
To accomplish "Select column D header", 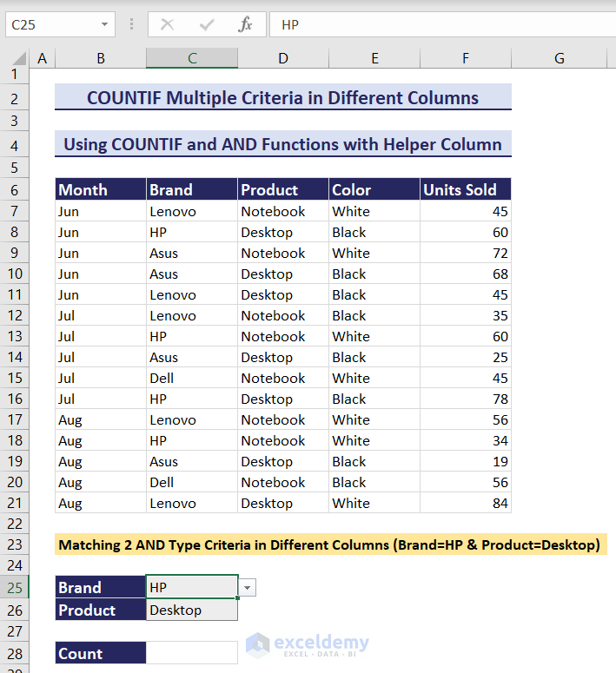I will tap(283, 58).
